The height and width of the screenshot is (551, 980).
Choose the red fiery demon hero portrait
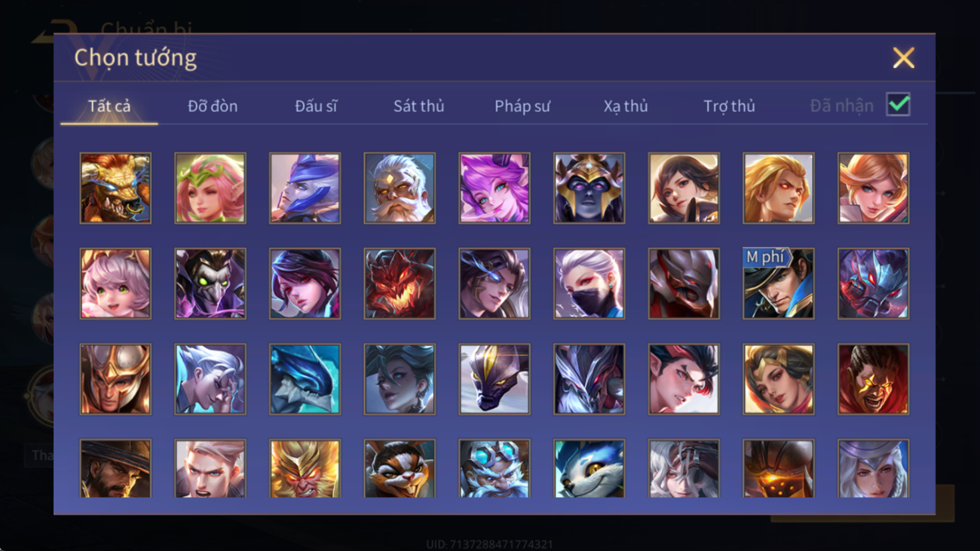click(400, 283)
